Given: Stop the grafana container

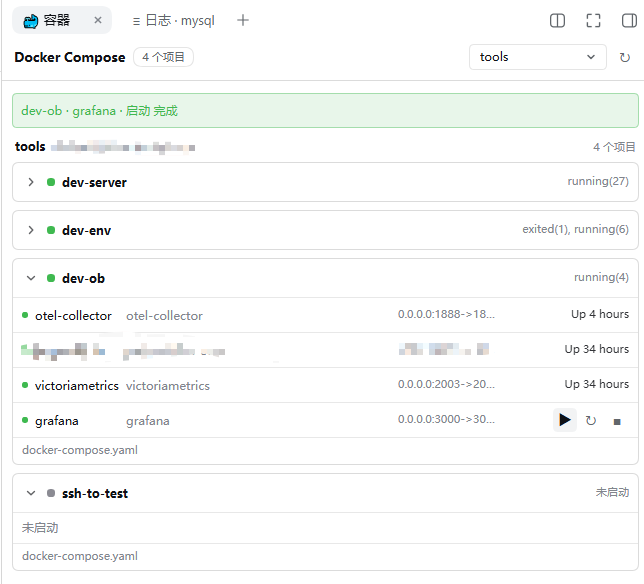Looking at the screenshot, I should [617, 421].
